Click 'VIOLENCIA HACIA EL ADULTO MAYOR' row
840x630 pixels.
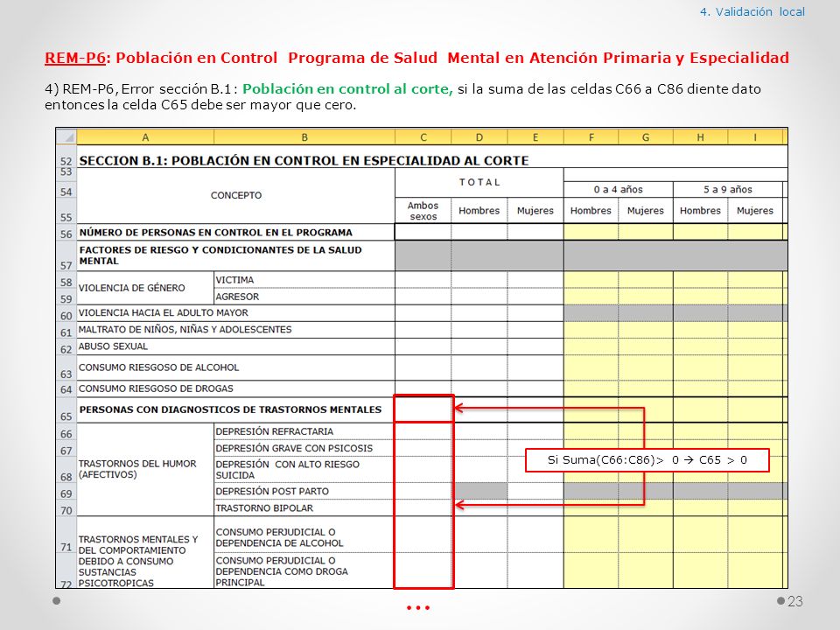[235, 313]
